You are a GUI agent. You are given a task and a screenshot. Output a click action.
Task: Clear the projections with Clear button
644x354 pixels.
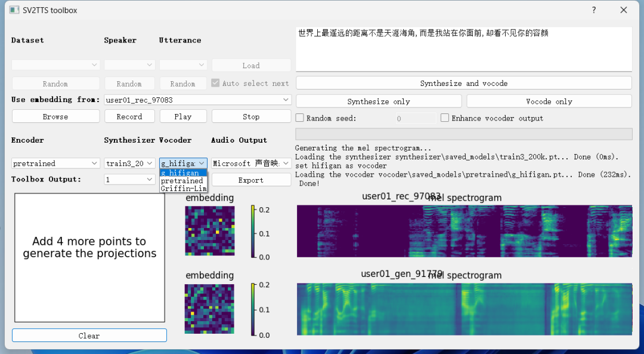point(89,335)
